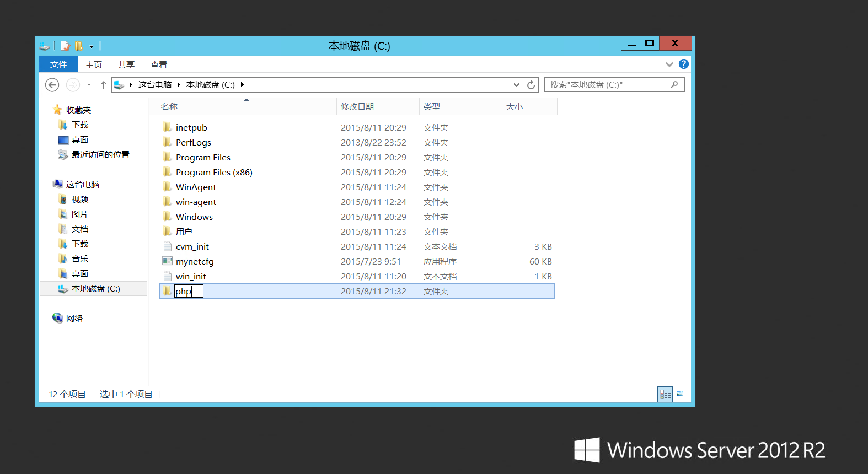Click the Up one level arrow
The image size is (868, 474).
tap(103, 85)
